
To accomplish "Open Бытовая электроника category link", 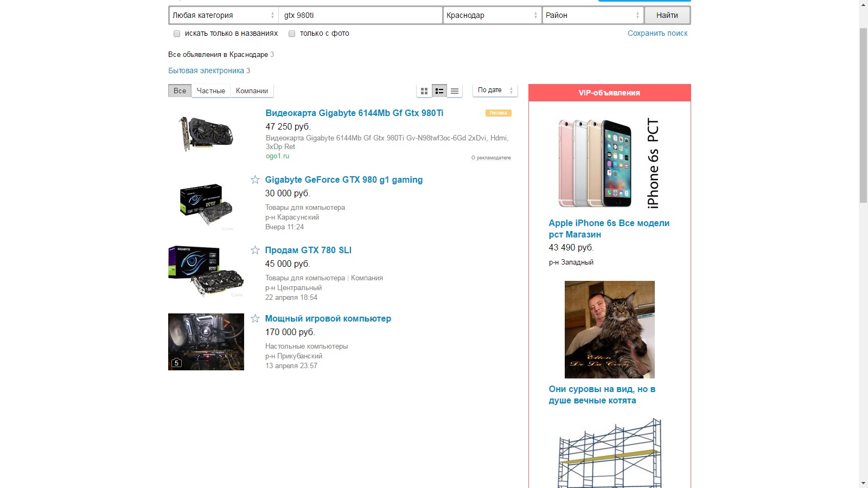I will tap(206, 70).
